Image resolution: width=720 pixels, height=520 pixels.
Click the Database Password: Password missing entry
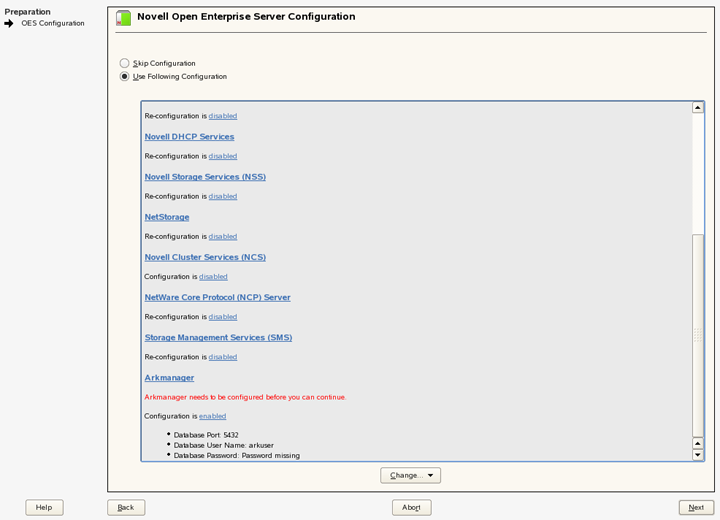(236, 456)
